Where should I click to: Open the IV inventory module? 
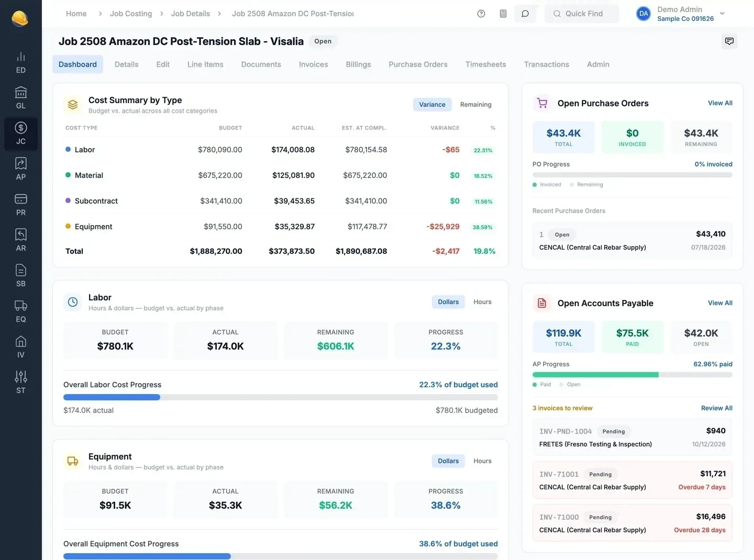(21, 348)
